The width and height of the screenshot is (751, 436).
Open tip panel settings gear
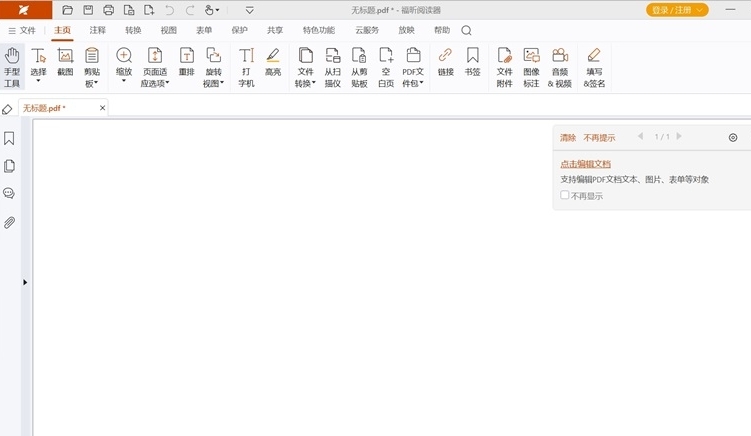(733, 137)
